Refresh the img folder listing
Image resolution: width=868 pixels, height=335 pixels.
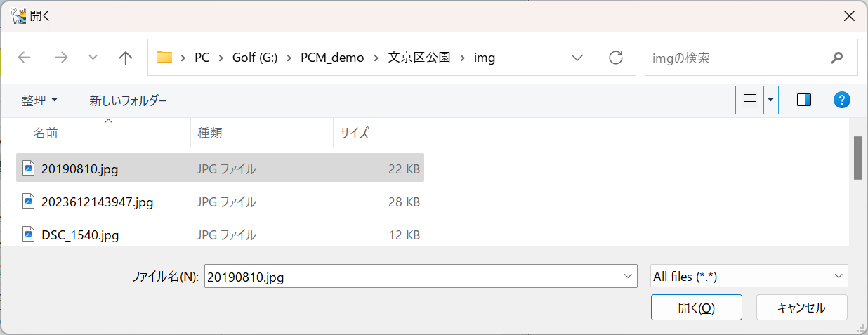616,58
